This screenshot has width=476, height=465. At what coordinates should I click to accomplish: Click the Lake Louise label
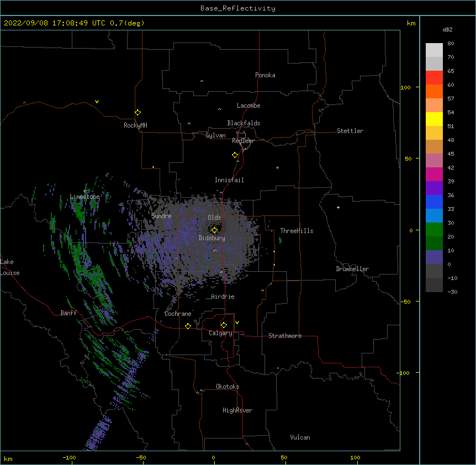[x=10, y=267]
